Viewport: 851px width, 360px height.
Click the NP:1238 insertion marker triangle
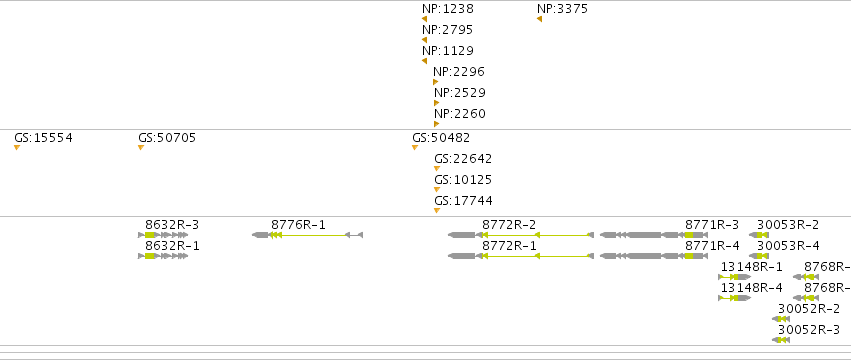point(424,19)
